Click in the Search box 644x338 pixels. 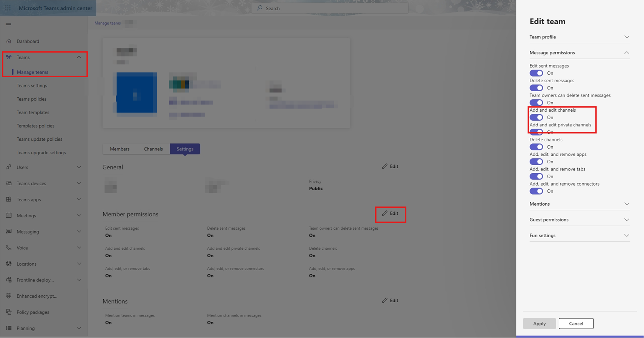pyautogui.click(x=330, y=8)
